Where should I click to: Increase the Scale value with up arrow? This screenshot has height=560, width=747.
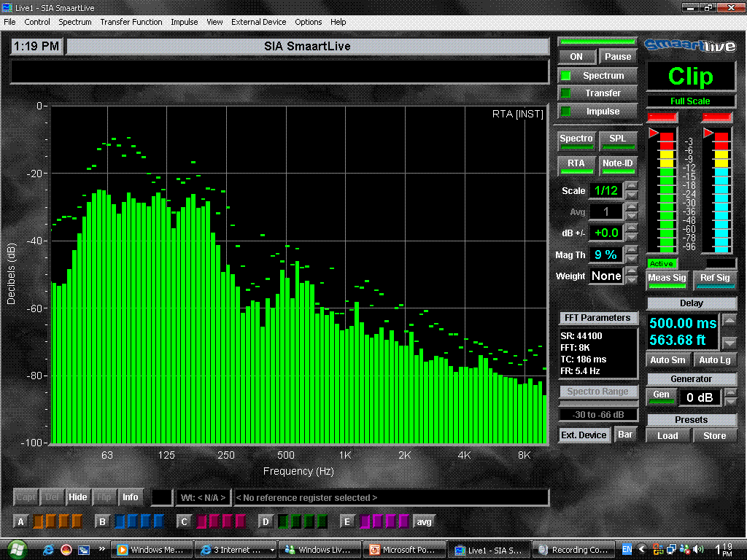click(x=631, y=186)
